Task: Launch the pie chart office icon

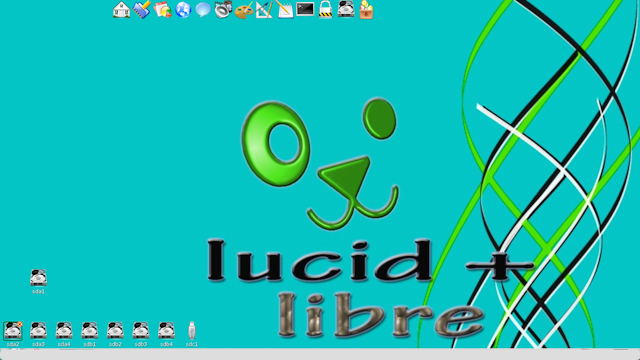Action: point(162,9)
